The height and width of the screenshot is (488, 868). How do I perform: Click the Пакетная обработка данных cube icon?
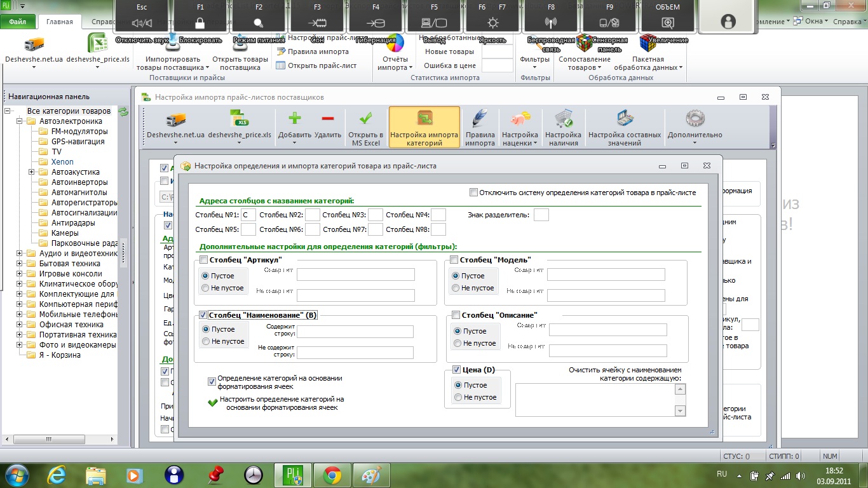(648, 44)
